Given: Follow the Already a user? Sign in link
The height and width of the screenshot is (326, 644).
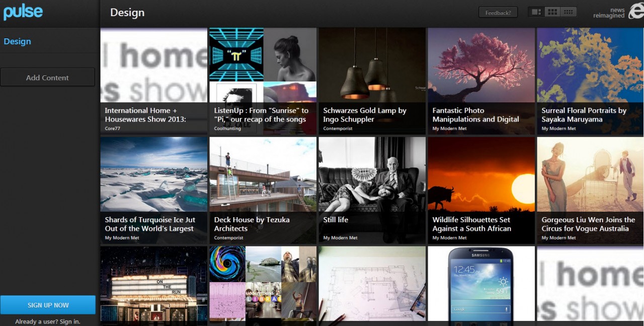Looking at the screenshot, I should pos(48,321).
